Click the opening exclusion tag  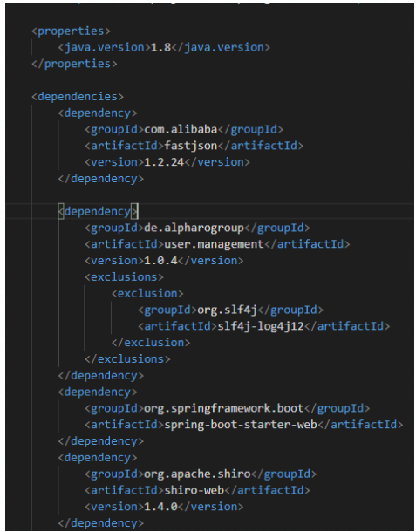point(147,294)
